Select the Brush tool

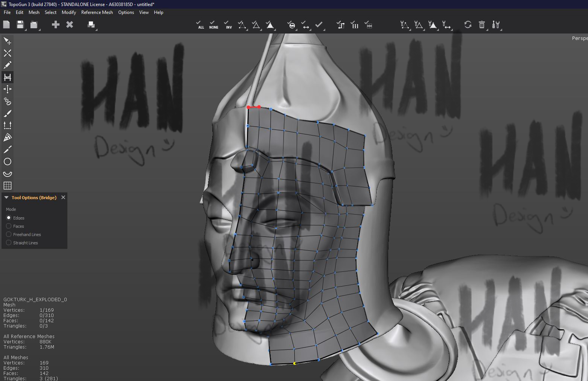click(7, 113)
